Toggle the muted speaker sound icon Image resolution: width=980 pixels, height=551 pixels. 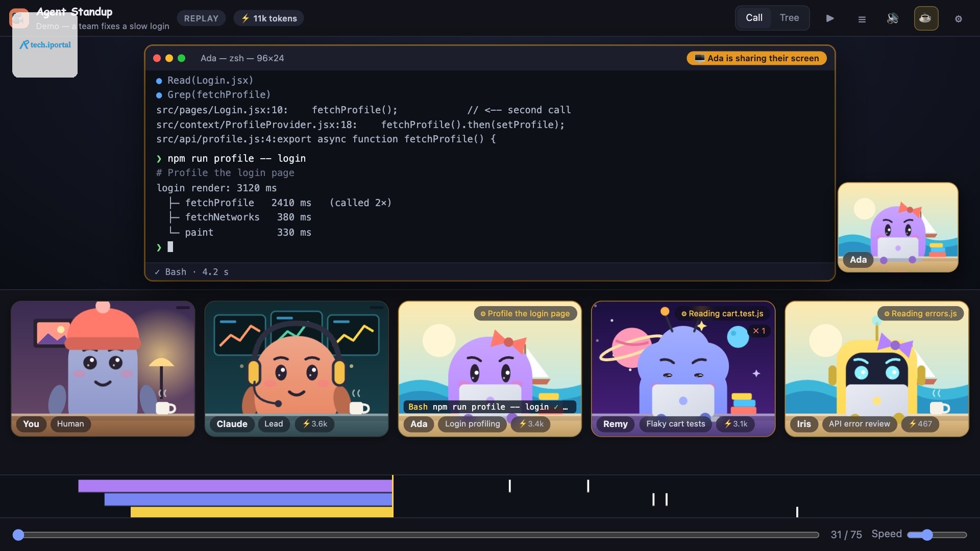(893, 18)
